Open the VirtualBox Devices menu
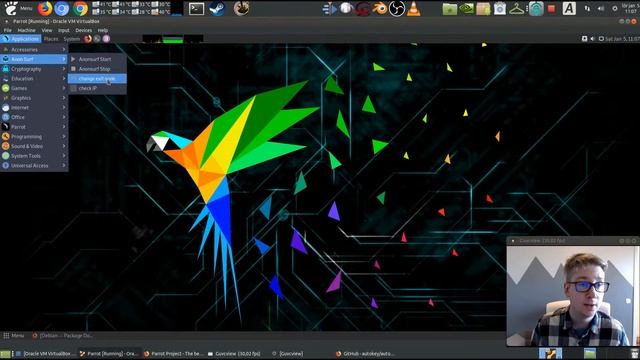Screen dimensions: 640x360 click(x=84, y=30)
